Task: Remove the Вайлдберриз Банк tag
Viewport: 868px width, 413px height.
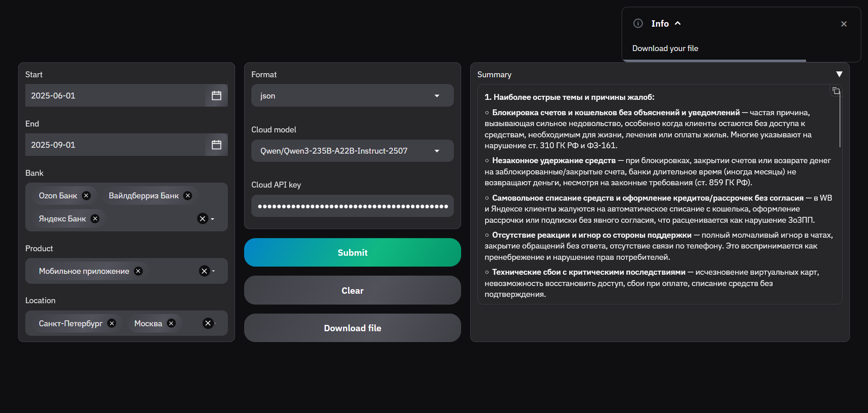Action: pos(188,196)
